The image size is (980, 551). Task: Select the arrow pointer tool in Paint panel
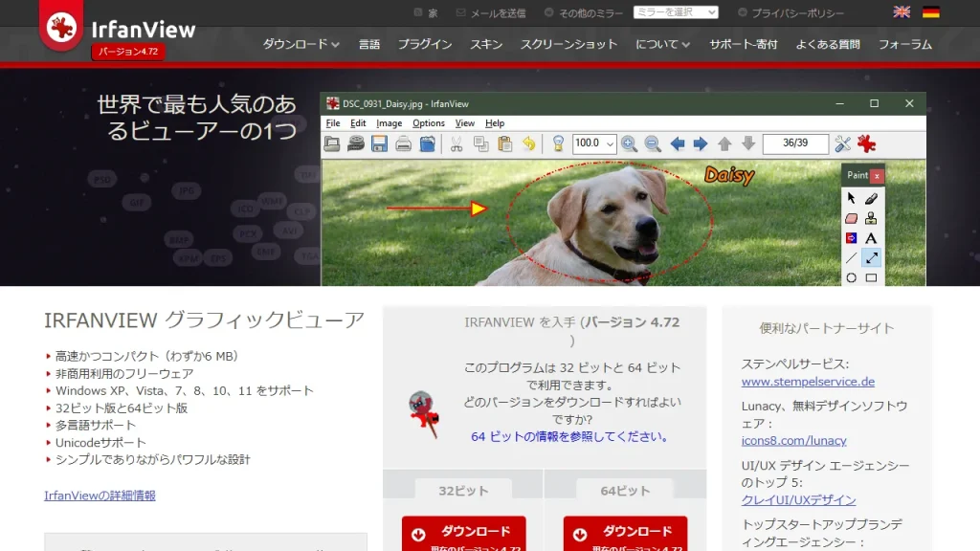click(x=851, y=199)
